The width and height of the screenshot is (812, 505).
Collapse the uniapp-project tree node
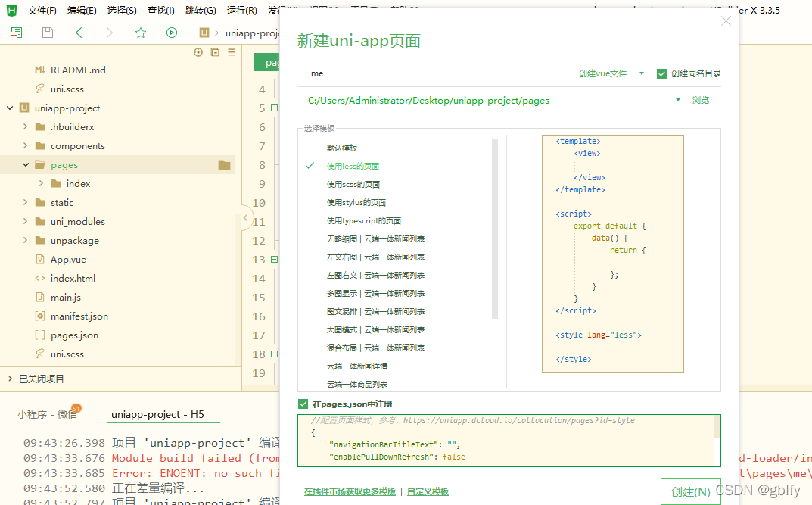pyautogui.click(x=10, y=108)
